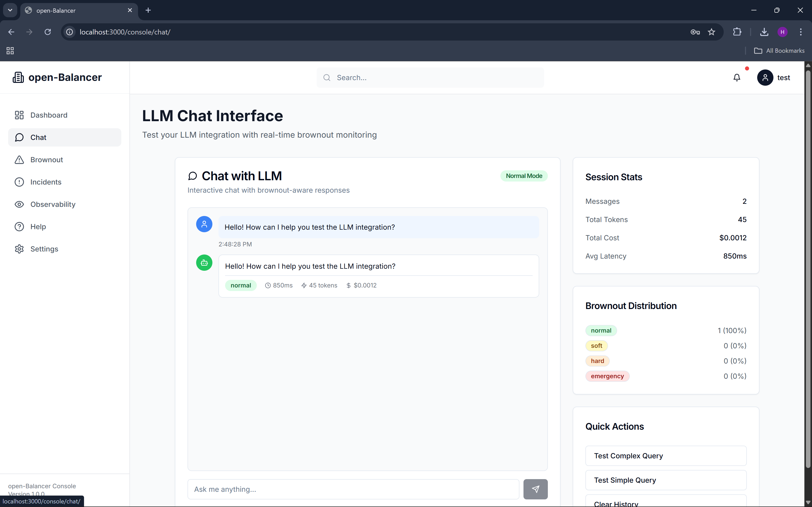Image resolution: width=812 pixels, height=507 pixels.
Task: Open the tab search dropdown arrow
Action: [10, 10]
